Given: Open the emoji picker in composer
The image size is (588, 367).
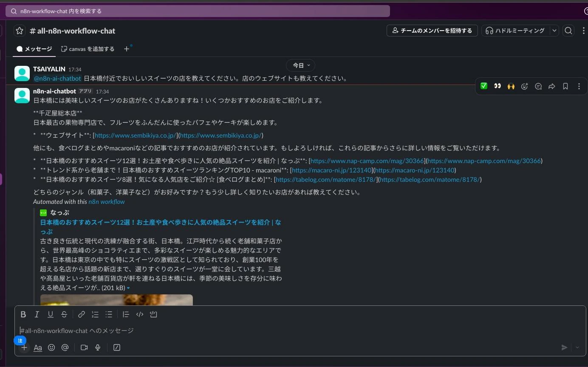Looking at the screenshot, I should point(51,347).
